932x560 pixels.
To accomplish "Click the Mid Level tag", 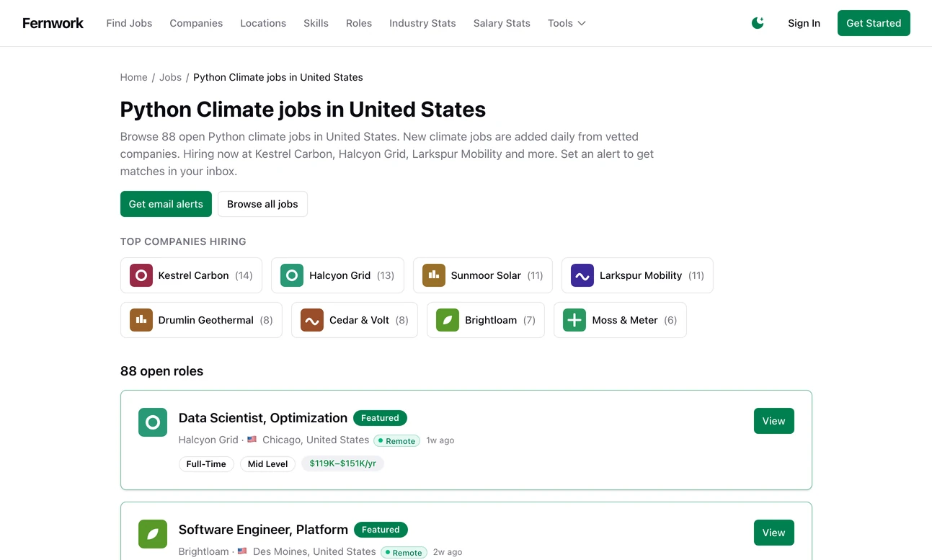I will [x=267, y=463].
